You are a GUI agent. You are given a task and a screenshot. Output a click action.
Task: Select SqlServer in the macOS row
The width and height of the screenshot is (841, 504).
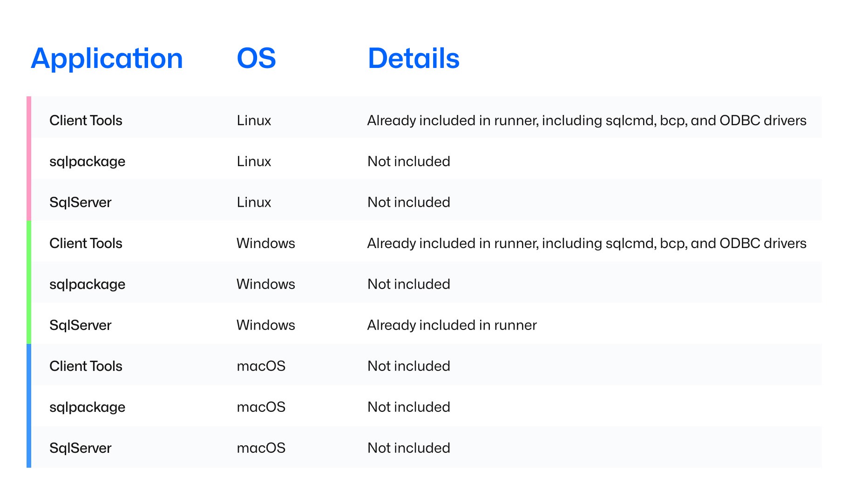80,448
